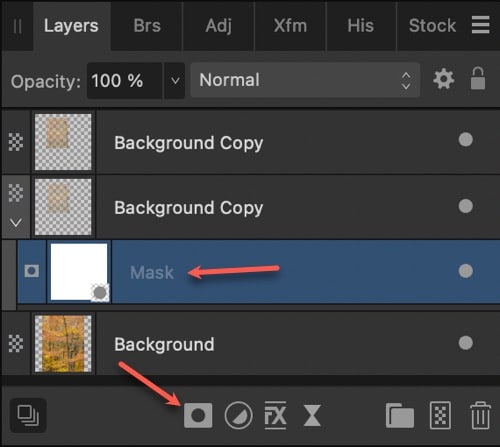500x447 pixels.
Task: Open the Brs brushes tab
Action: (147, 26)
